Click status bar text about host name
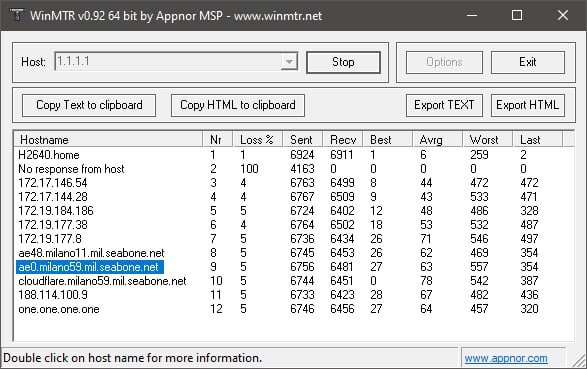This screenshot has height=369, width=587. tap(132, 358)
